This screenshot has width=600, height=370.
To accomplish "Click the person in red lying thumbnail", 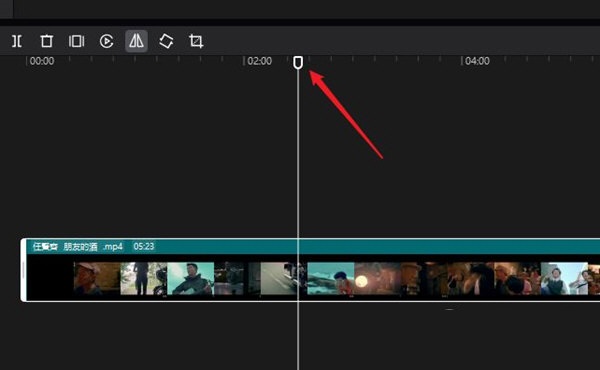I will pyautogui.click(x=331, y=279).
